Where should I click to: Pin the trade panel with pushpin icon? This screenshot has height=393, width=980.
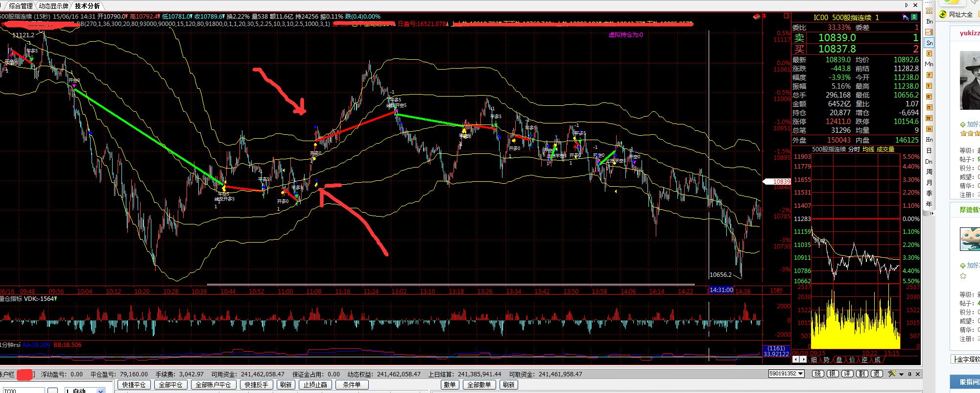pos(910,374)
